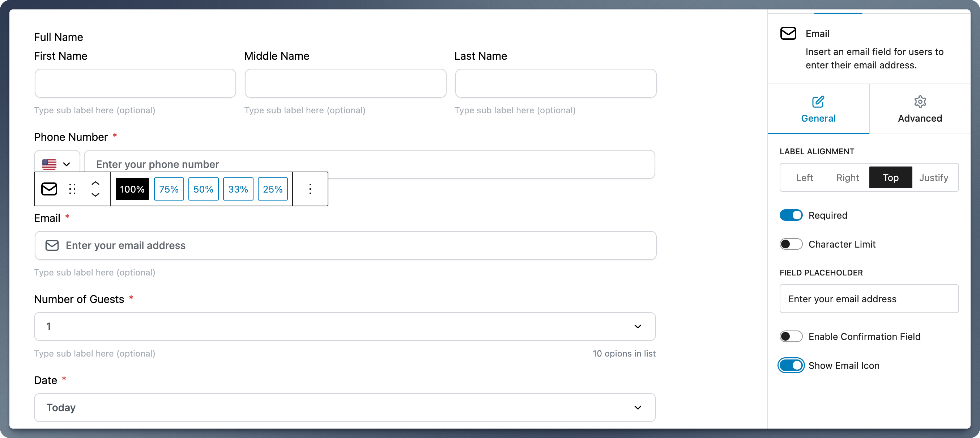Click the email block icon in the toolbar

(x=49, y=189)
